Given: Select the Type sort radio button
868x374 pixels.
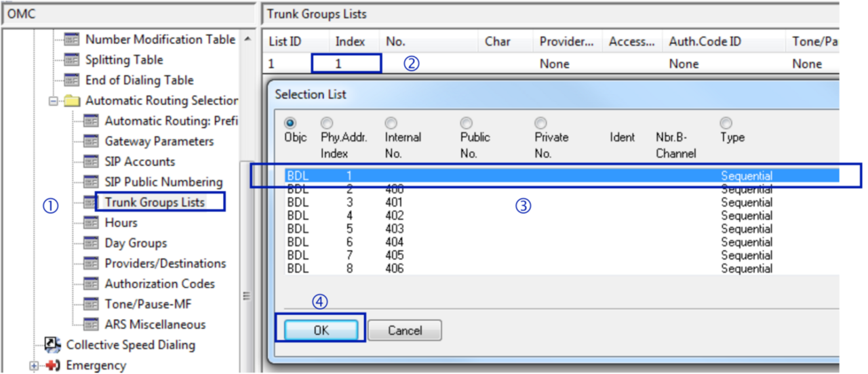Looking at the screenshot, I should coord(726,123).
